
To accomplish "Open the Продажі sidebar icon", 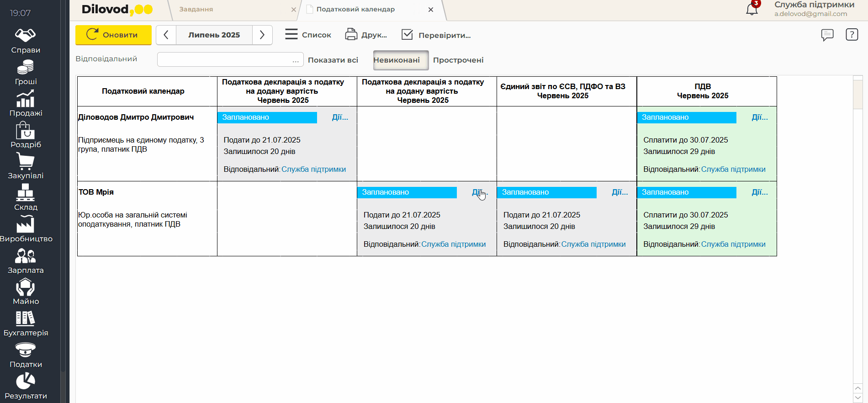I will (x=26, y=104).
